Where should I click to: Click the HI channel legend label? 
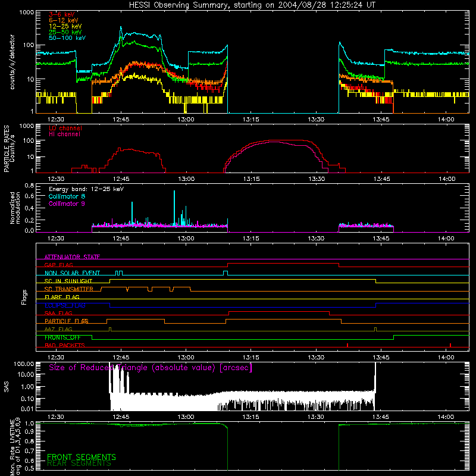point(64,134)
